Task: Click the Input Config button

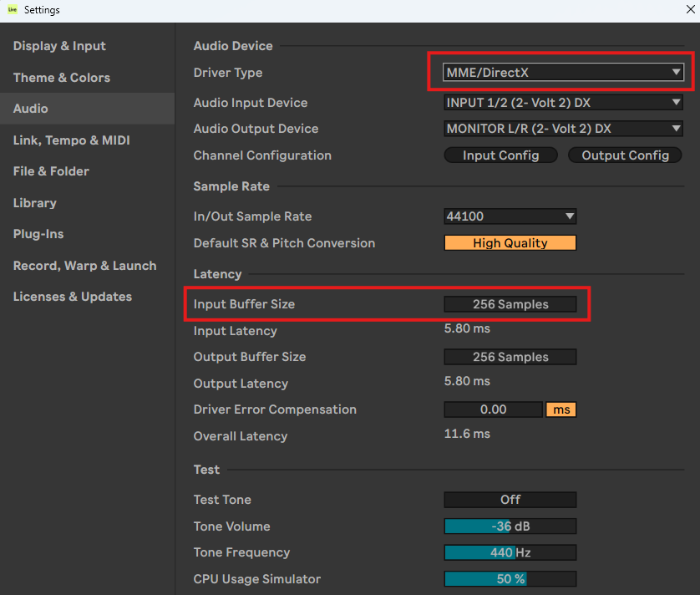Action: coord(500,155)
